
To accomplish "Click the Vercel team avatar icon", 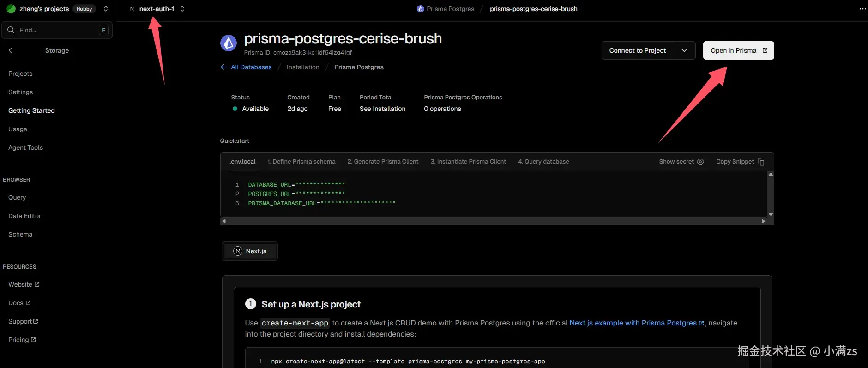I will click(11, 9).
